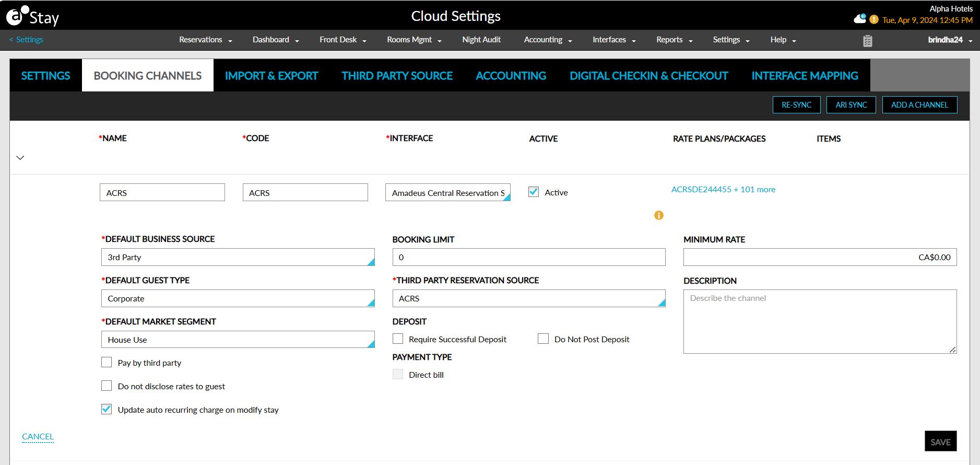Open the Default Guest Type dropdown
The image size is (980, 465).
pos(238,298)
